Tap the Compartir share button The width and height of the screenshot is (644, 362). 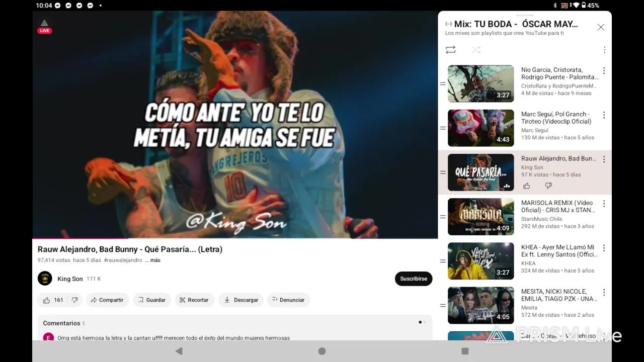107,300
